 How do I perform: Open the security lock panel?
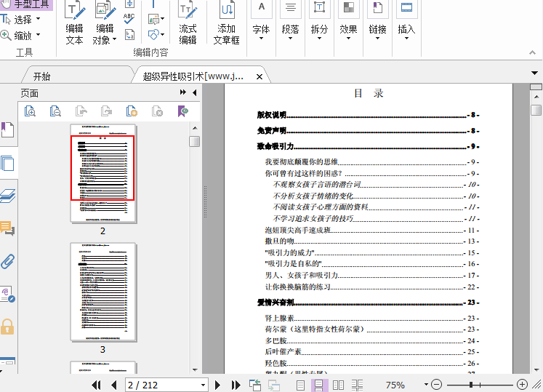[8, 326]
